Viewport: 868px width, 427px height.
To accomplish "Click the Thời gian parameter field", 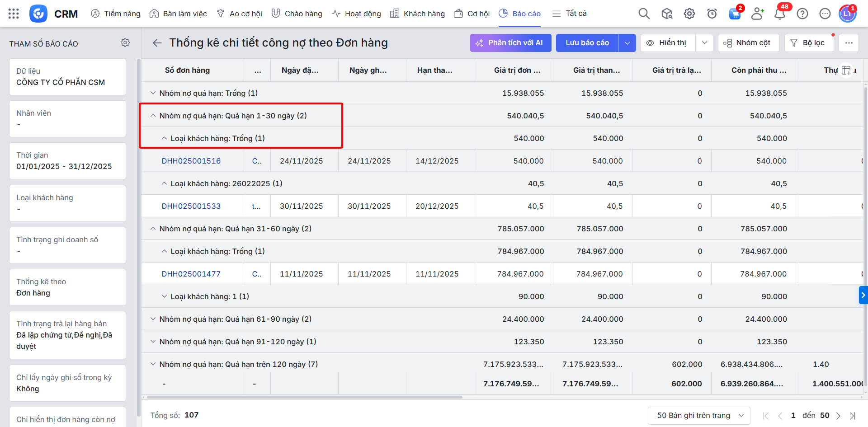I will (67, 161).
